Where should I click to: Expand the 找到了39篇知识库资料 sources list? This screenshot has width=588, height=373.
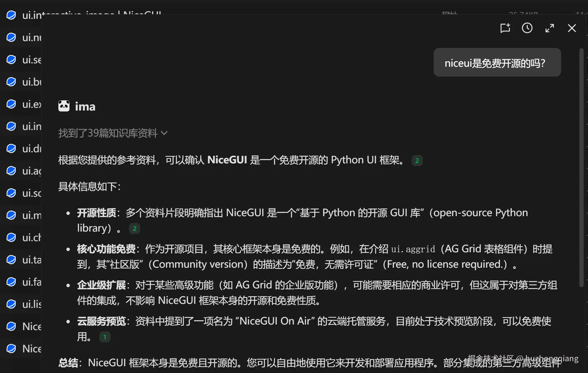[113, 133]
